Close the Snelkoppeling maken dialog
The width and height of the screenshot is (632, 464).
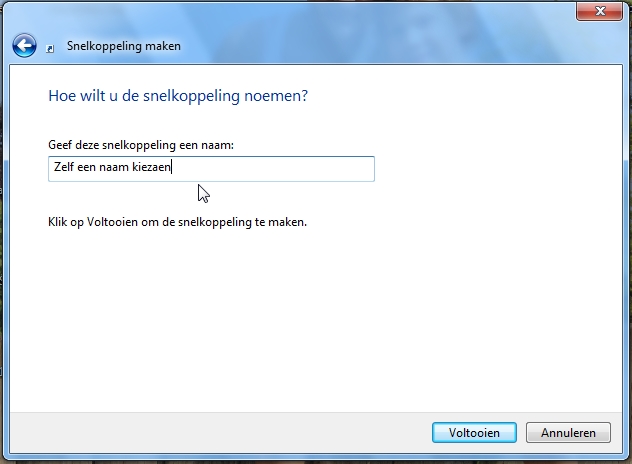pyautogui.click(x=599, y=11)
